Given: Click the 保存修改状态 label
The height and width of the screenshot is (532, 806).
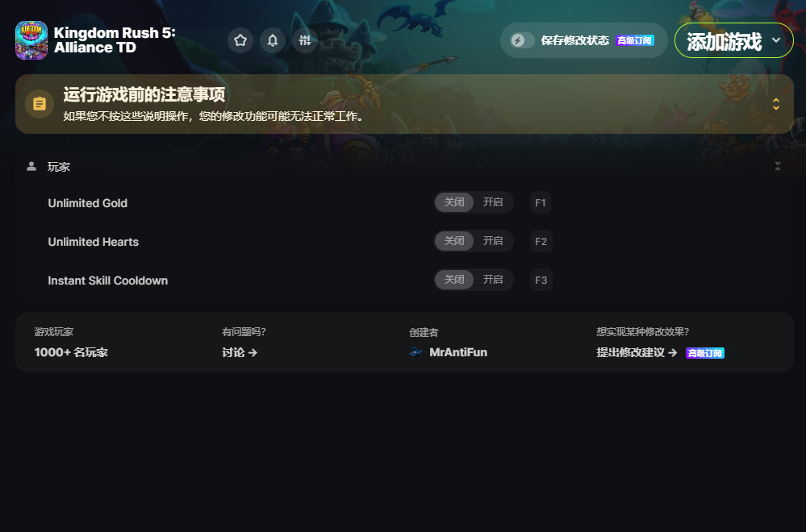Looking at the screenshot, I should point(574,40).
